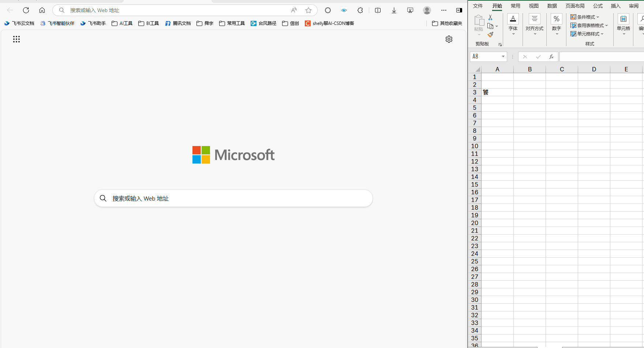The height and width of the screenshot is (348, 644).
Task: Open new tab page settings gear
Action: coord(449,39)
